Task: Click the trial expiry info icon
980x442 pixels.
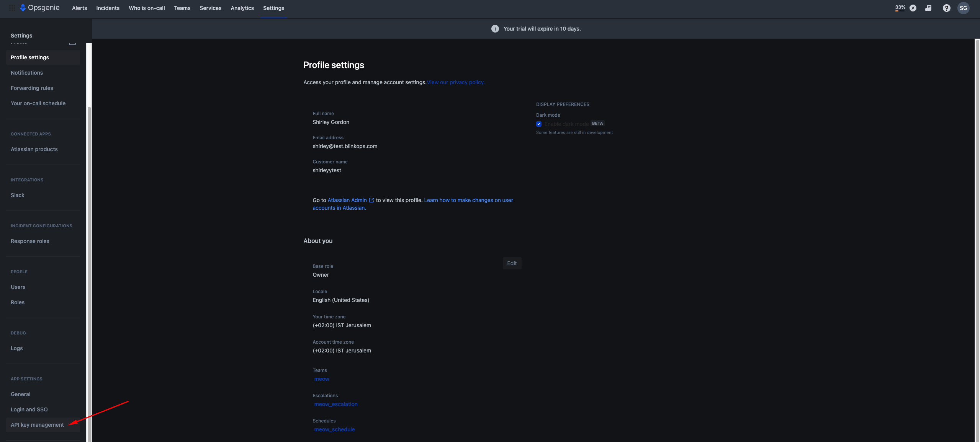Action: tap(495, 29)
